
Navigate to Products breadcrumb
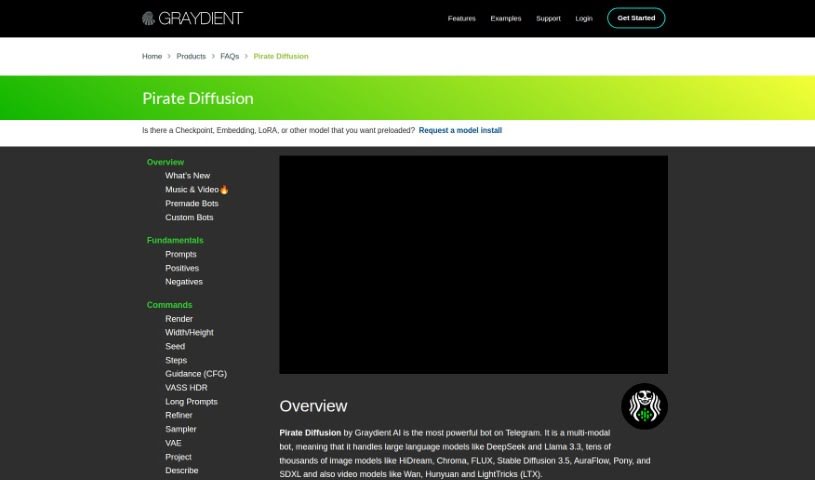(x=191, y=56)
